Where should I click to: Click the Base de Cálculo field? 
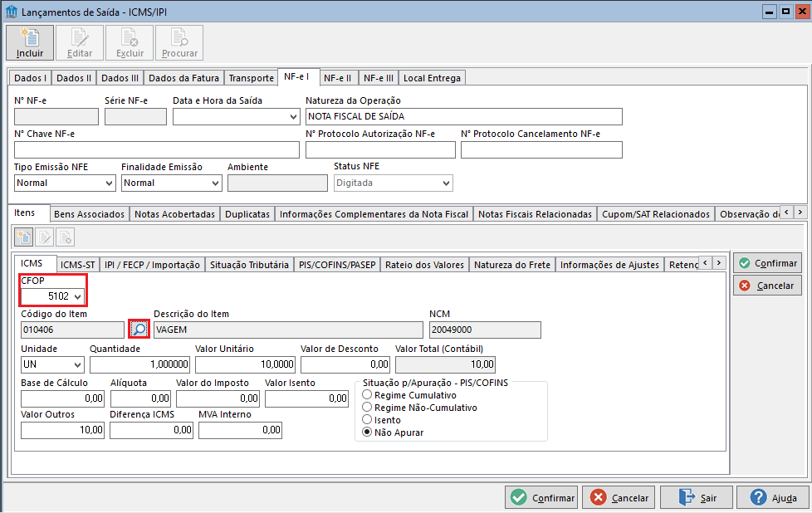point(62,398)
